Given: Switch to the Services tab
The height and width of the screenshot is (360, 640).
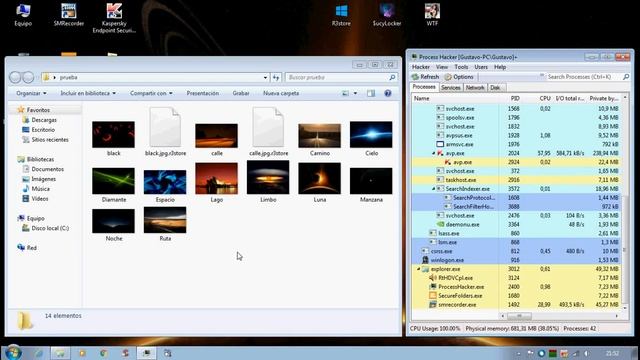Looking at the screenshot, I should (451, 88).
